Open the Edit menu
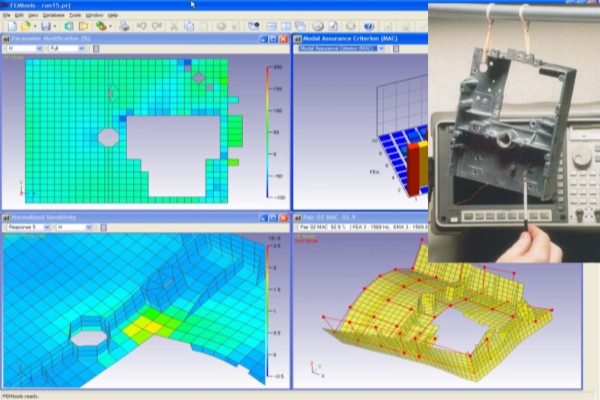The height and width of the screenshot is (400, 600). 19,15
